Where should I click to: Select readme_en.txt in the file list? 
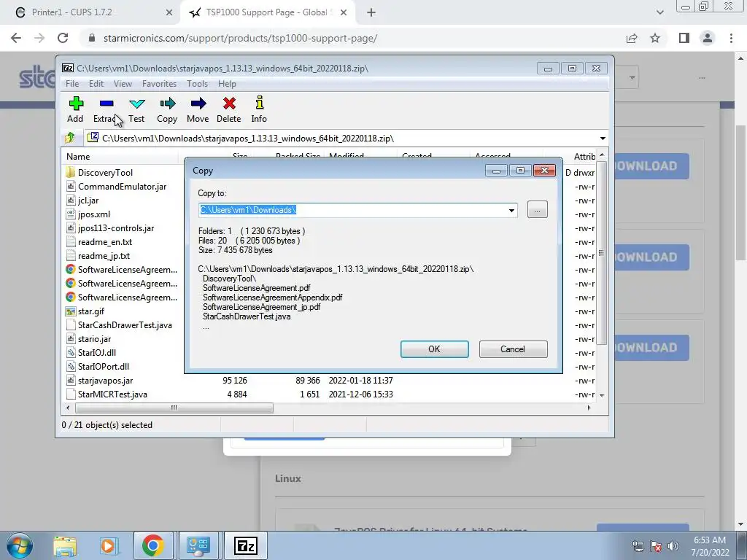pyautogui.click(x=105, y=242)
